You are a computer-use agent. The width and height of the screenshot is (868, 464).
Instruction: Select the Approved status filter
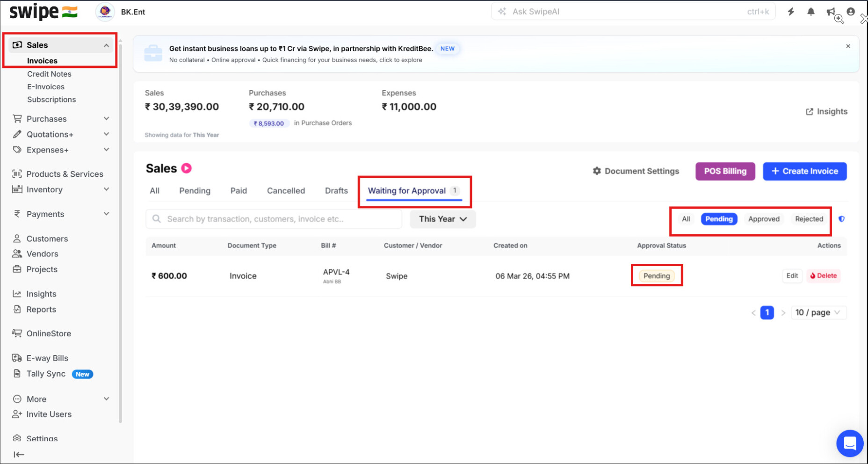(764, 219)
